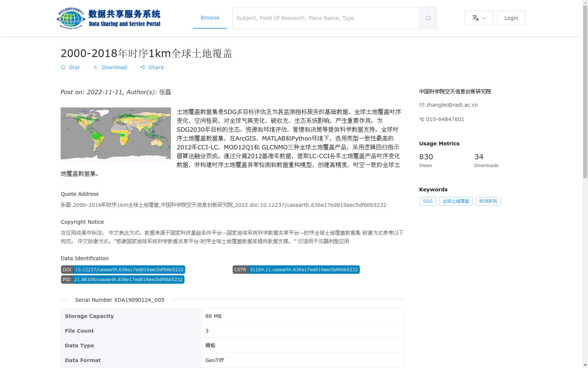Click the PID identifier badge
Viewport: 588px width, 368px height.
122,280
